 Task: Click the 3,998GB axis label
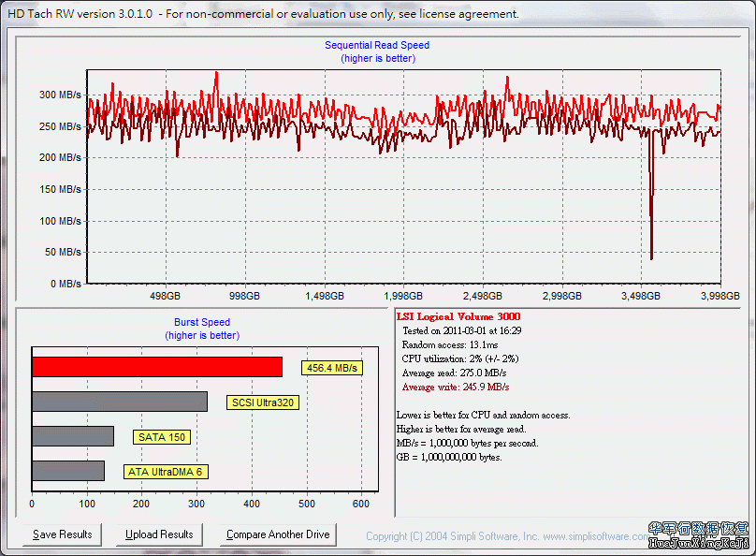coord(720,295)
